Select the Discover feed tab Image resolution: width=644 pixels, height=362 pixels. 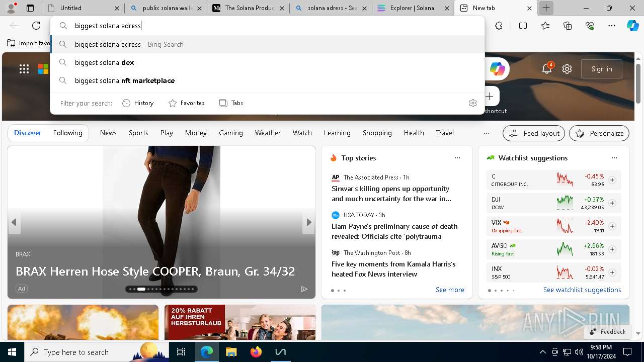28,133
